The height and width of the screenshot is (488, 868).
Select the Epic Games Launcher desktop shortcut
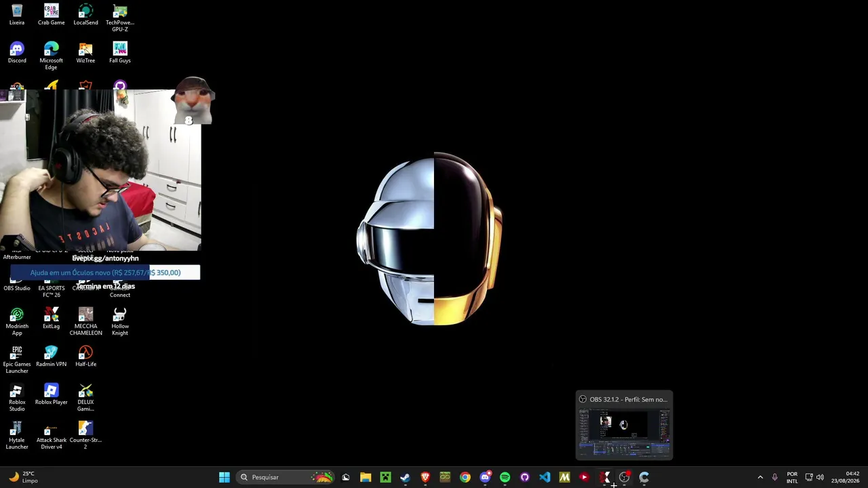pyautogui.click(x=17, y=360)
